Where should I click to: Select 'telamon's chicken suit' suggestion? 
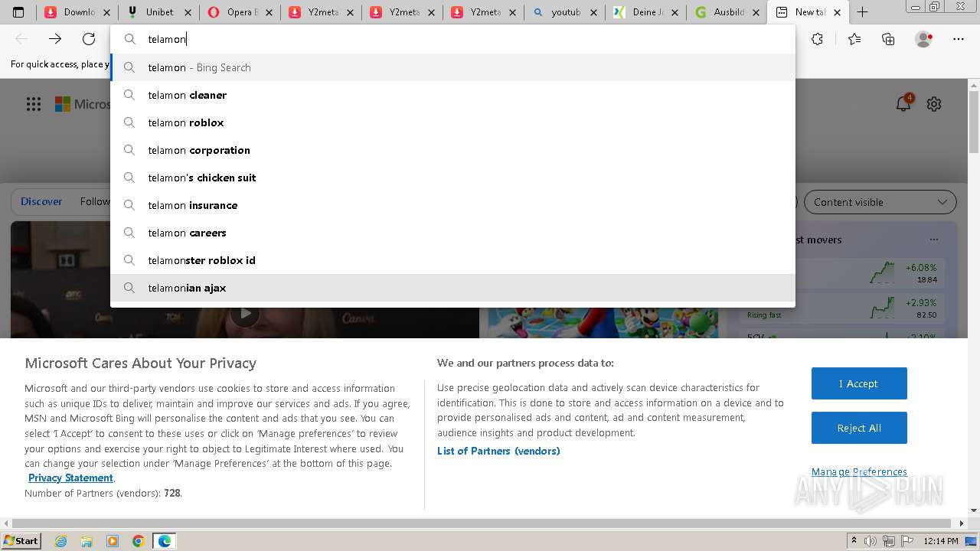(x=453, y=178)
